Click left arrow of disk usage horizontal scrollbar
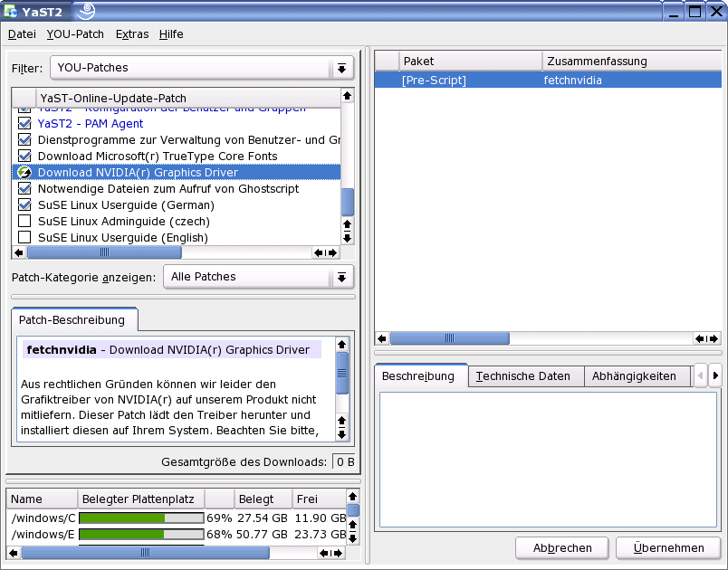Screen dimensions: 728x570 click(x=14, y=553)
